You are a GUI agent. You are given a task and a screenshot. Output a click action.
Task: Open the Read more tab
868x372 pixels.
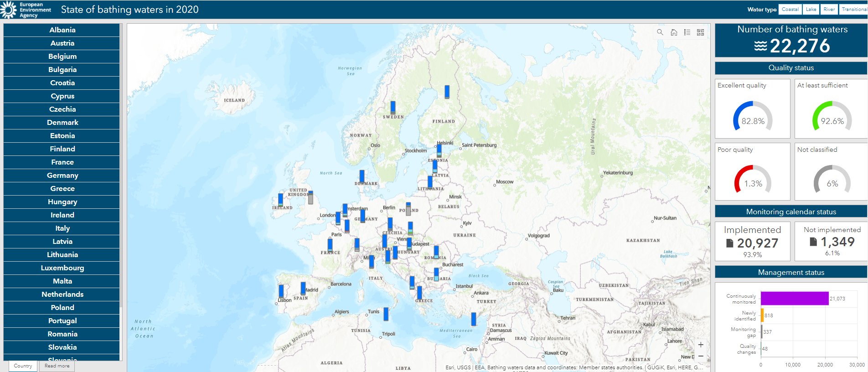(x=57, y=366)
